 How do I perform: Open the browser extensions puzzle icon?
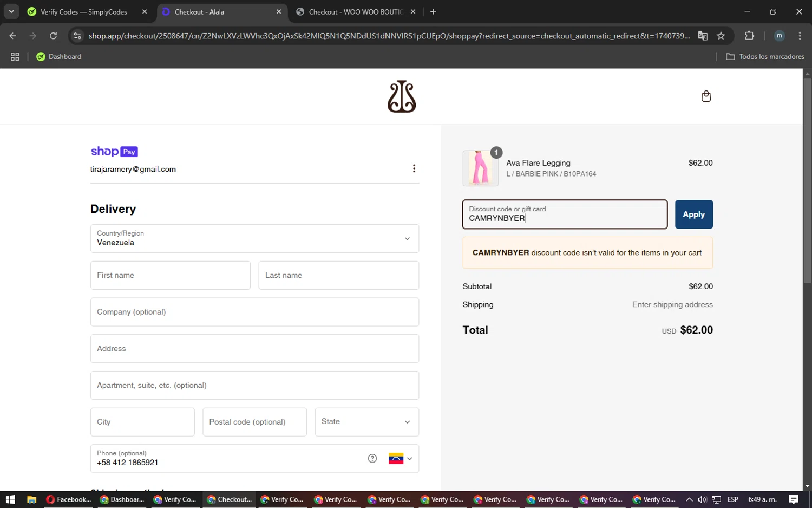[749, 36]
